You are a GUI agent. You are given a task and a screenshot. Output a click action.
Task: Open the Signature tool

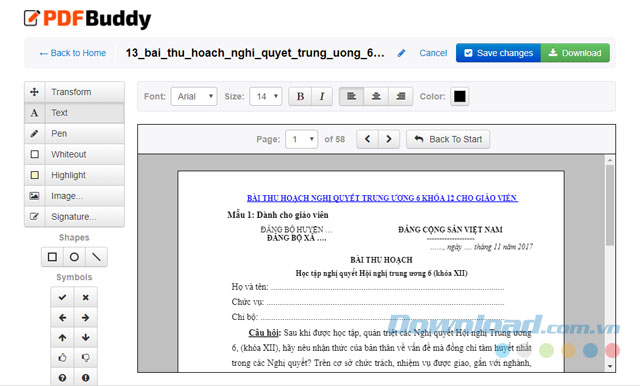(x=74, y=217)
